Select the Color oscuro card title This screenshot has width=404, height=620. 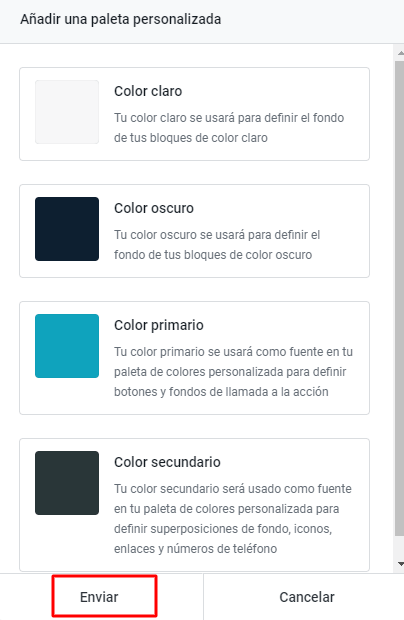(x=154, y=208)
